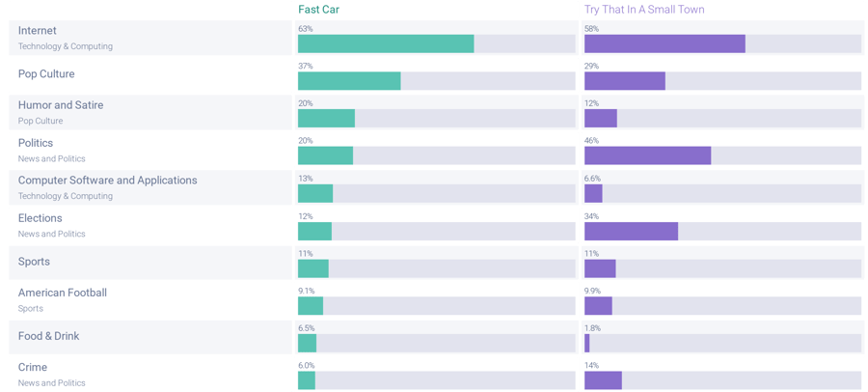Select the Try That In A Small Town header

644,10
